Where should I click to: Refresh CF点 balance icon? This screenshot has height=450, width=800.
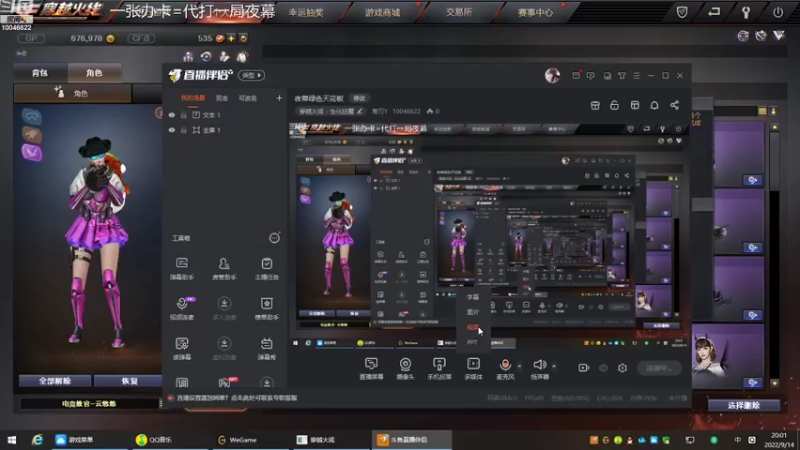tap(243, 38)
